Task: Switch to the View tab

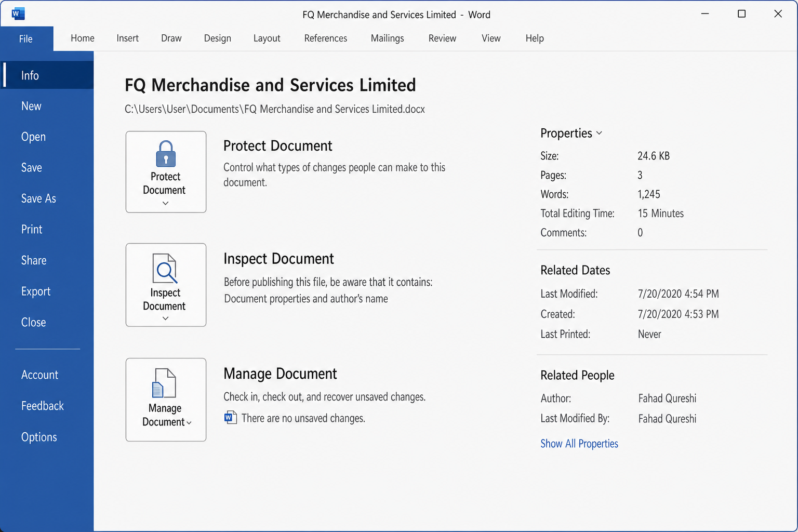Action: (x=491, y=38)
